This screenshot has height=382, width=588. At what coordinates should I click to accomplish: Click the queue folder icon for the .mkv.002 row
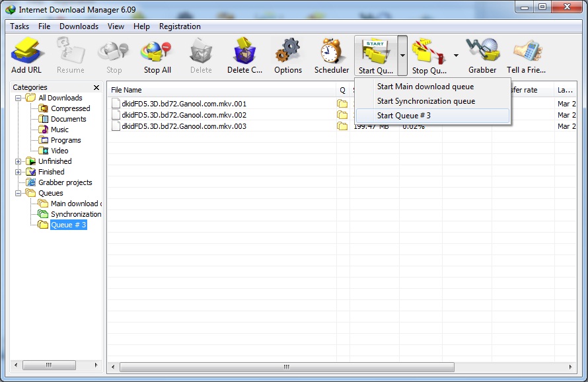coord(342,115)
